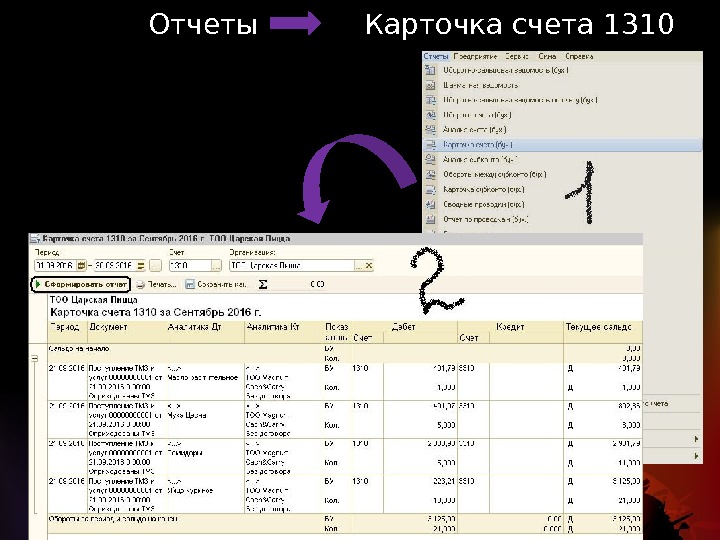The width and height of the screenshot is (720, 540).
Task: Open the Отчеты menu in the menu bar
Action: [435, 56]
